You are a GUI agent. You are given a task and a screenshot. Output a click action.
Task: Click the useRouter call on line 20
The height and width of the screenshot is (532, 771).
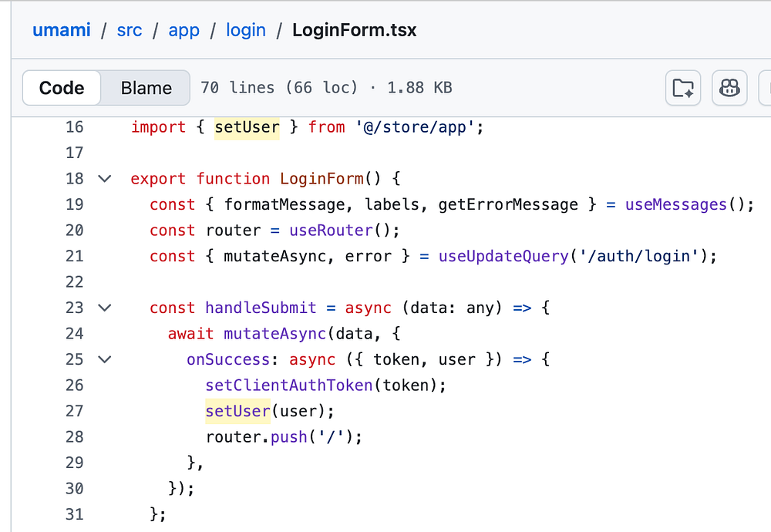click(x=331, y=230)
